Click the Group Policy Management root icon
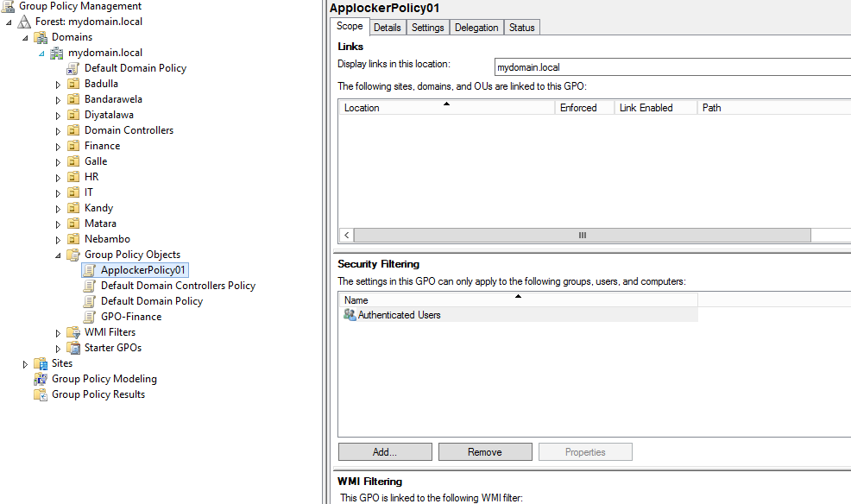 (x=8, y=6)
